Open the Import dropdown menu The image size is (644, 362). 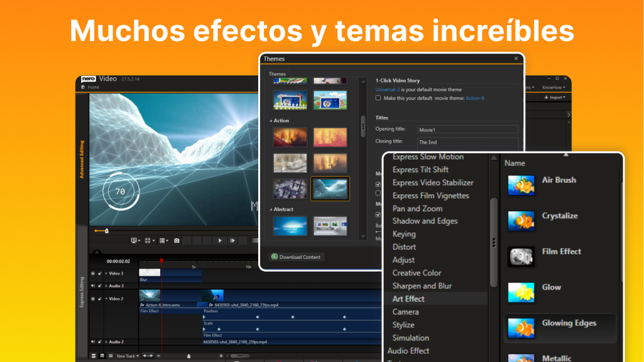click(555, 97)
